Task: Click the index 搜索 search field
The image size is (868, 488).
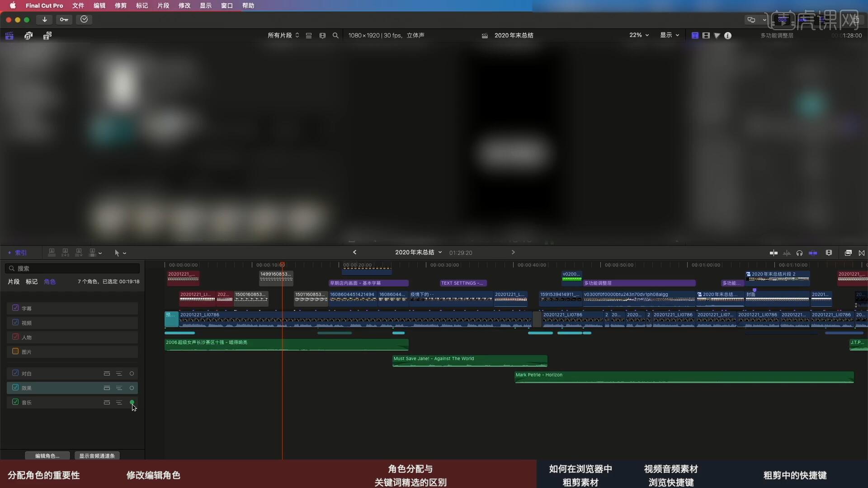Action: tap(72, 268)
